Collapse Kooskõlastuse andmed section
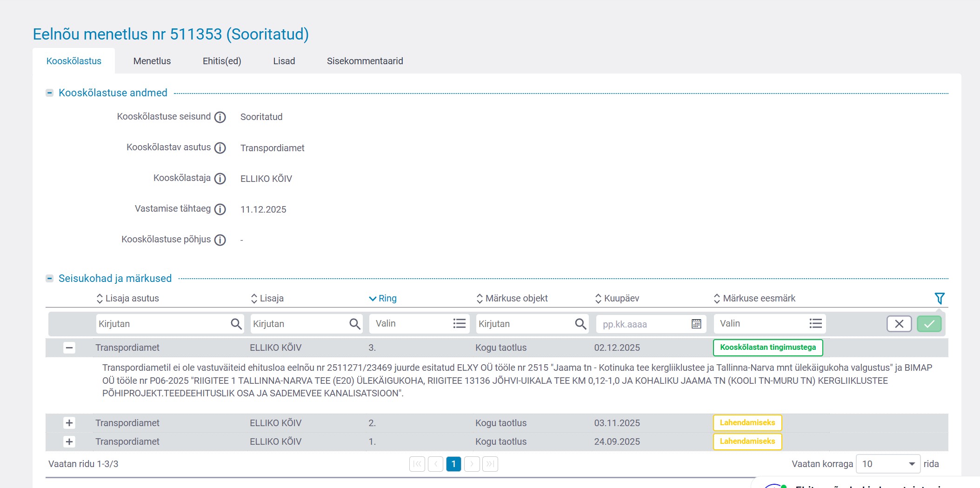The height and width of the screenshot is (488, 980). [x=50, y=93]
